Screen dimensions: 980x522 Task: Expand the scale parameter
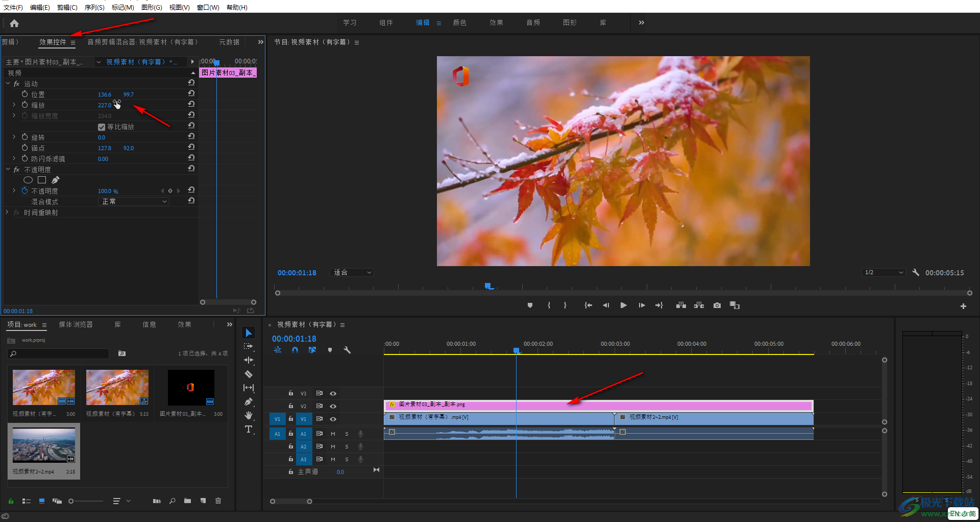[14, 105]
